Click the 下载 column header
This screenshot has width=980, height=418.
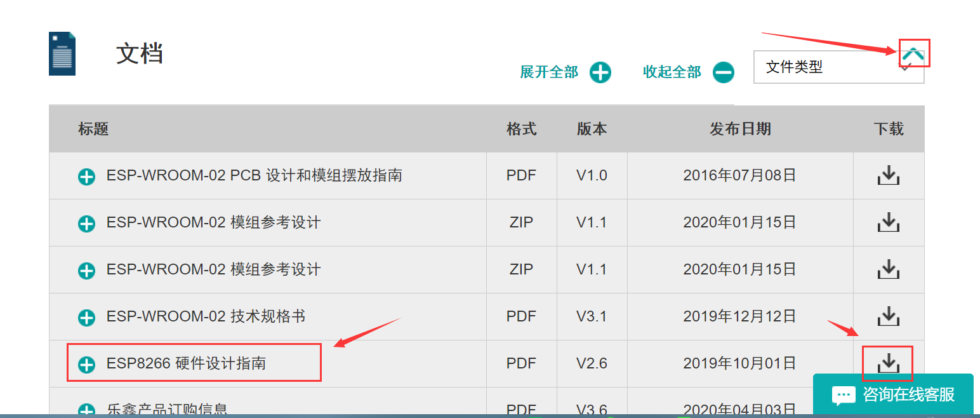(x=889, y=130)
